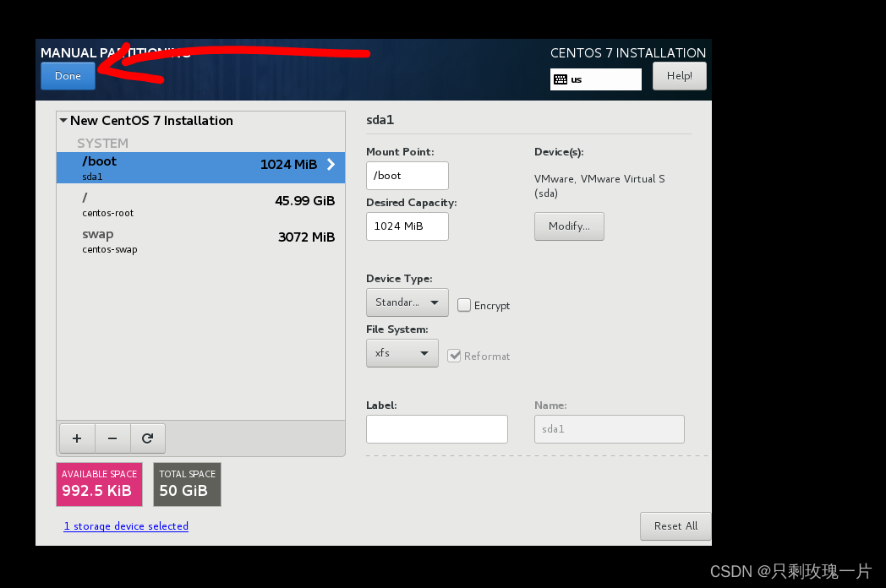886x588 pixels.
Task: Click the AVAILABLE SPACE 992.5 KiB box
Action: pos(100,484)
